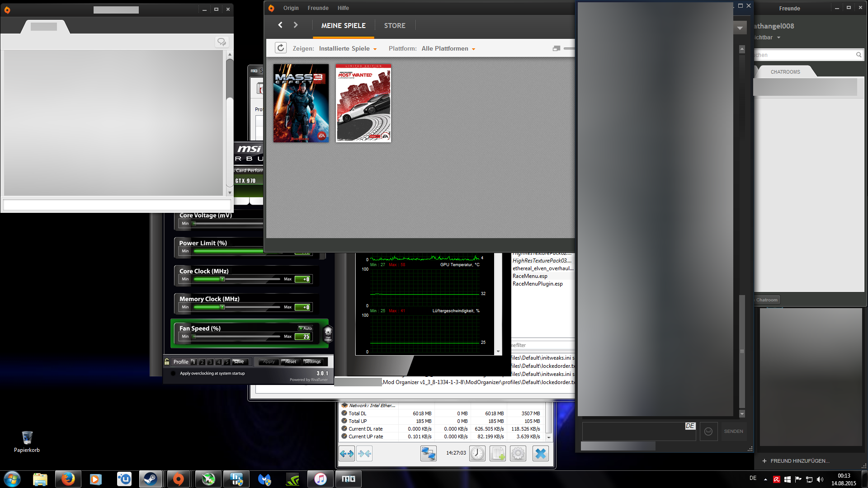868x488 pixels.
Task: Toggle the fan speed Auto button
Action: pos(305,328)
